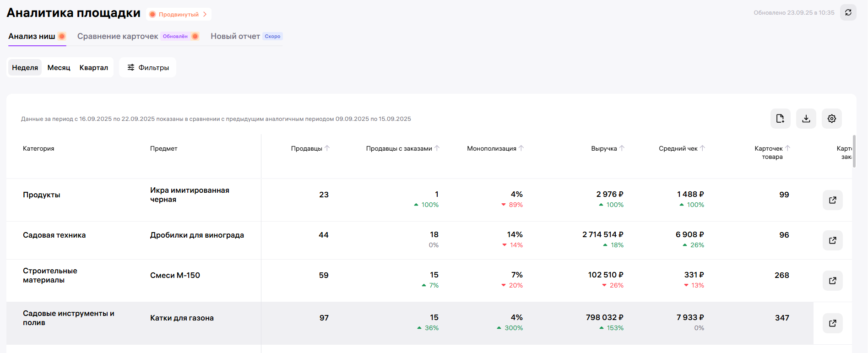Click the vertical table scrollbar
Screen dimensions: 868x353
click(854, 151)
